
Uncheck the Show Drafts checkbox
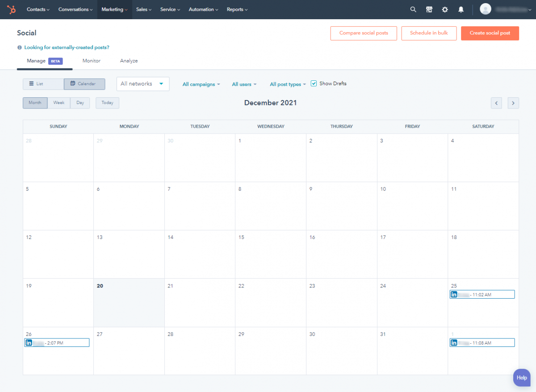point(314,83)
